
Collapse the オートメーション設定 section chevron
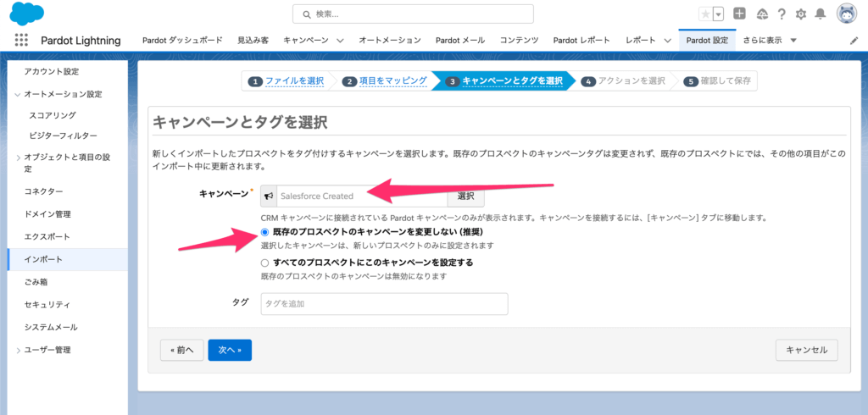pos(19,95)
